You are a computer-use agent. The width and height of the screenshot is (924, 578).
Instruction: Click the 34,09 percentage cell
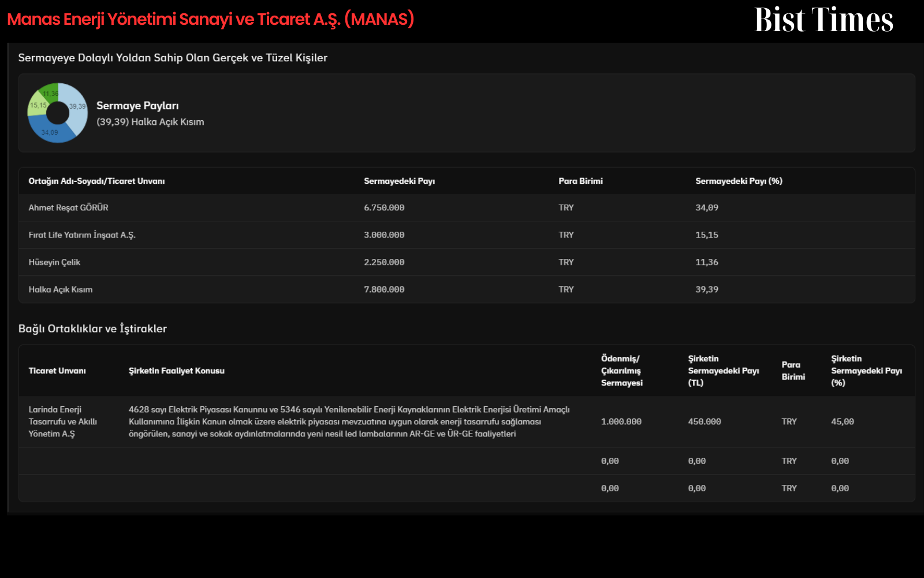[x=707, y=208]
